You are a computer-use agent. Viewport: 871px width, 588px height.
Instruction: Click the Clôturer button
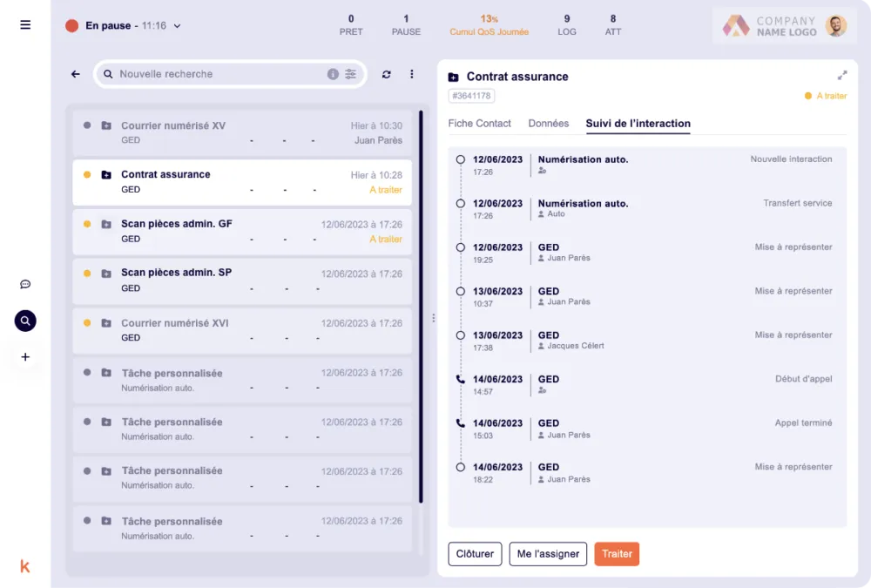(x=475, y=554)
